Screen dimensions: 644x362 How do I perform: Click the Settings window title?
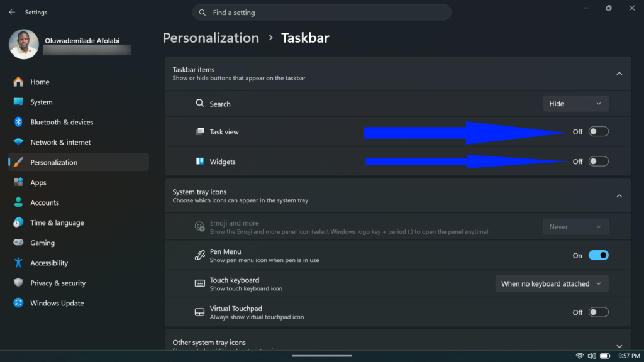click(x=36, y=13)
